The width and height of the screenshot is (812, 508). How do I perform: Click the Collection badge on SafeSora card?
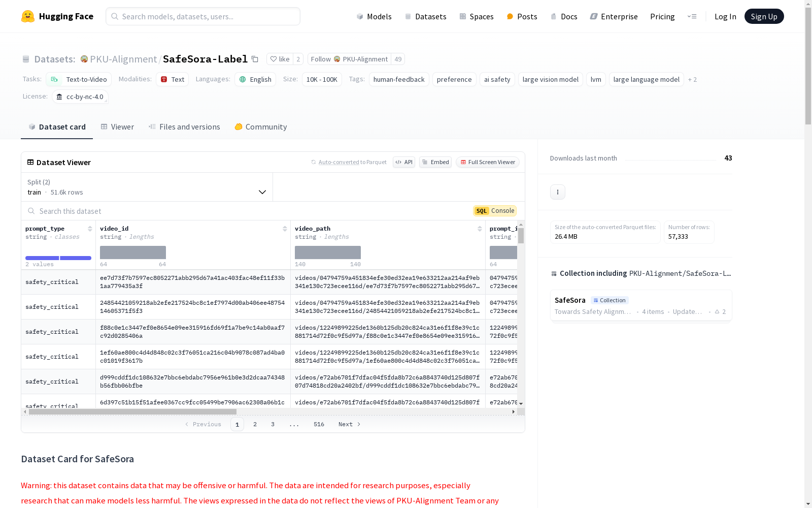point(610,300)
